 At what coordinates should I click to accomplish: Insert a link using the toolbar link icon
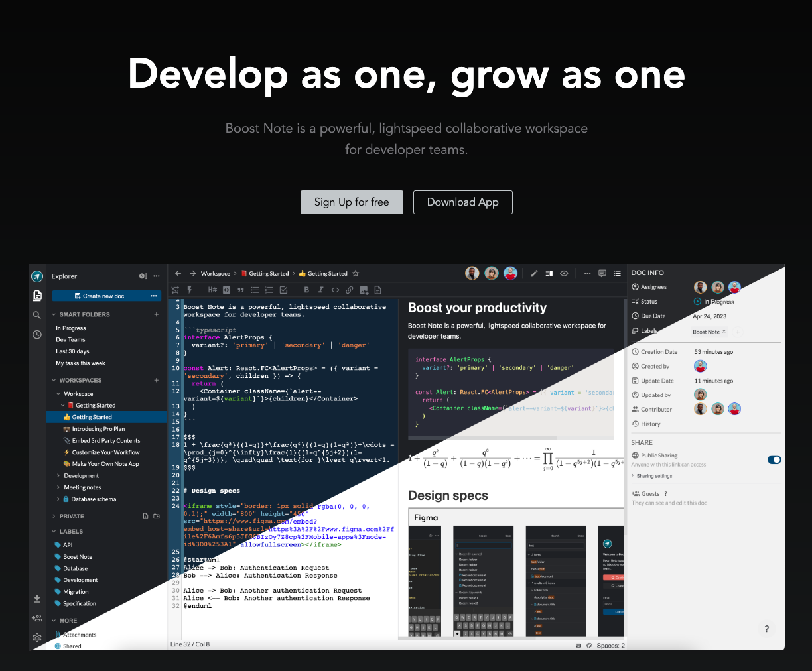tap(350, 290)
